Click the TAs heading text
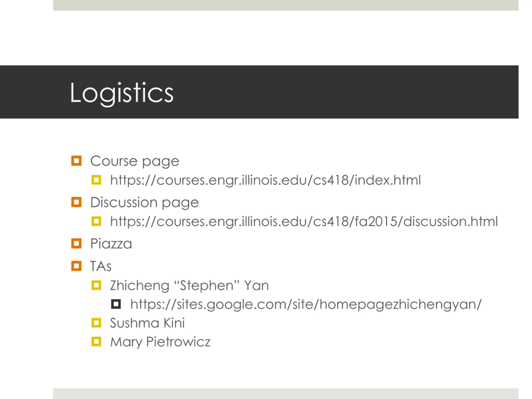The image size is (532, 399). coord(101,266)
